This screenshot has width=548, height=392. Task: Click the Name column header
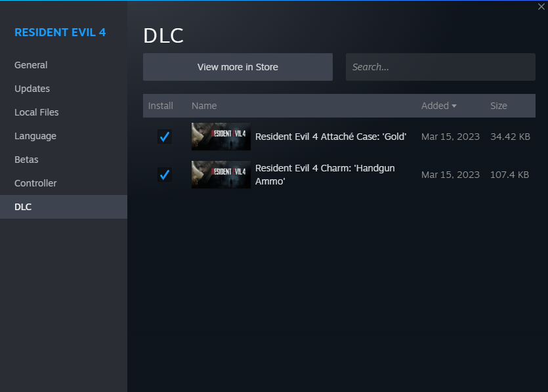pos(204,106)
